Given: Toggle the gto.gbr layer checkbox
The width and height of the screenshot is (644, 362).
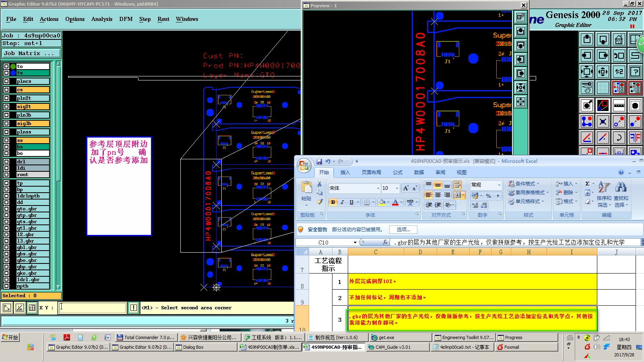Looking at the screenshot, I should (6, 209).
